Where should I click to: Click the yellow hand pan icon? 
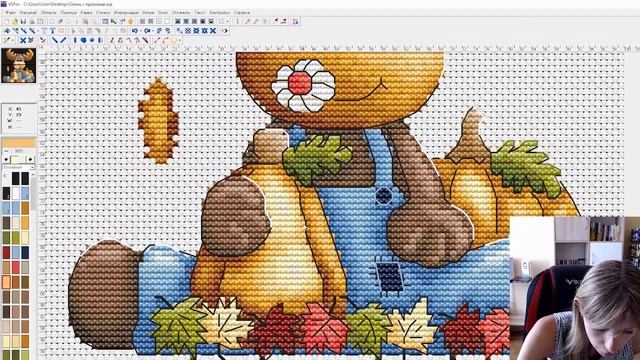tap(131, 21)
